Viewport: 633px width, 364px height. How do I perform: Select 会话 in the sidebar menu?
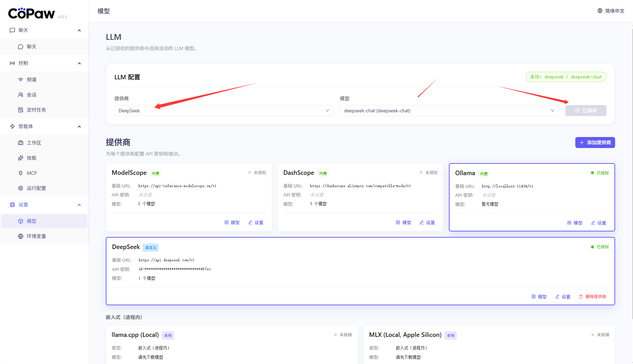pos(32,95)
